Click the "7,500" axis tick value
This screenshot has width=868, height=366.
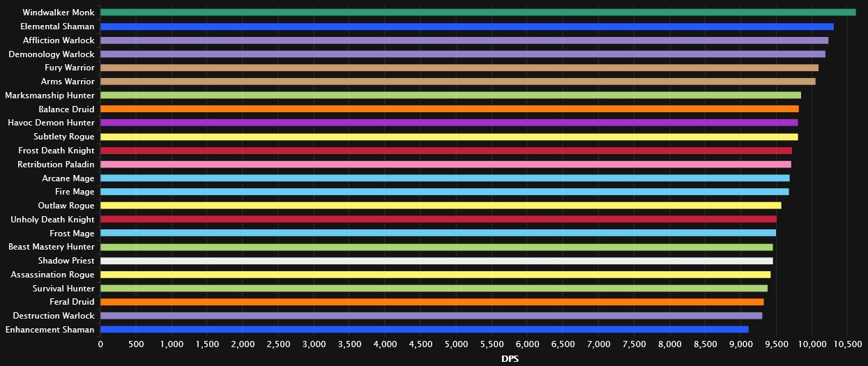pos(634,344)
